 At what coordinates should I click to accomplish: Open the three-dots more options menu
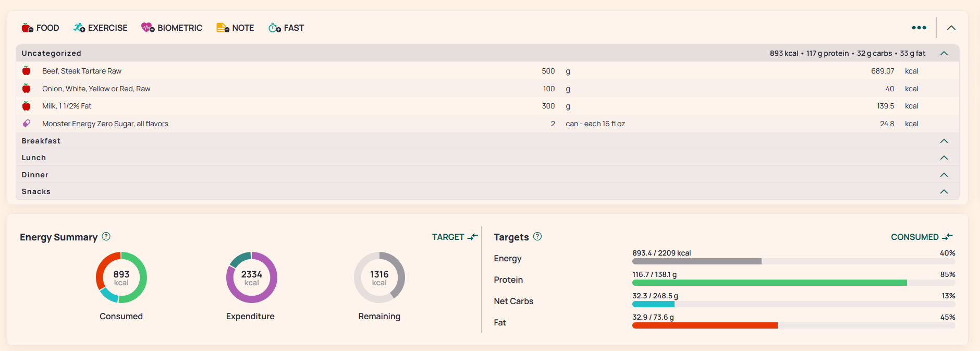pyautogui.click(x=919, y=28)
